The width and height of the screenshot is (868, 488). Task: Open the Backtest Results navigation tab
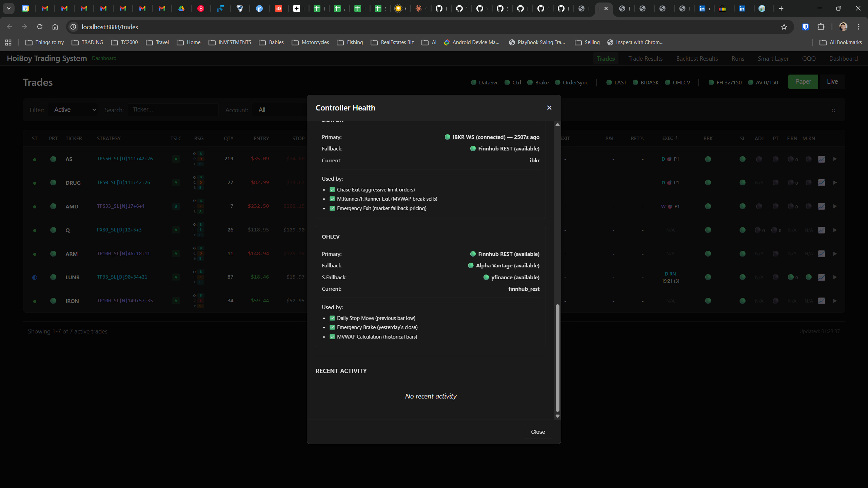[697, 59]
